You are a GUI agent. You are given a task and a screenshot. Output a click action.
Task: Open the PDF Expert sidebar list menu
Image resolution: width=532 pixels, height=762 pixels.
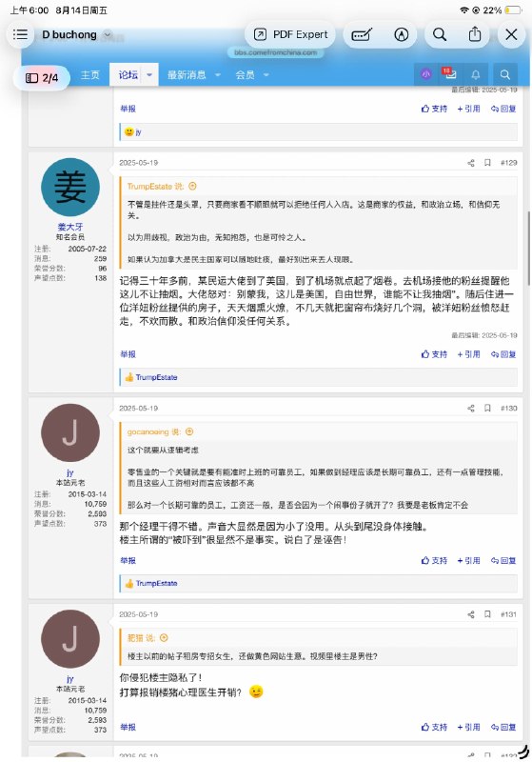point(20,34)
